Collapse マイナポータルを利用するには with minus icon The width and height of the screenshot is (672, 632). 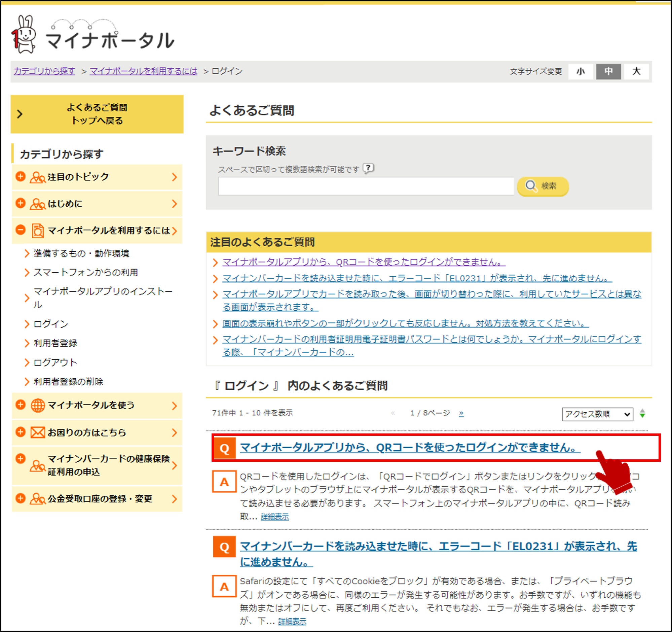(x=21, y=230)
